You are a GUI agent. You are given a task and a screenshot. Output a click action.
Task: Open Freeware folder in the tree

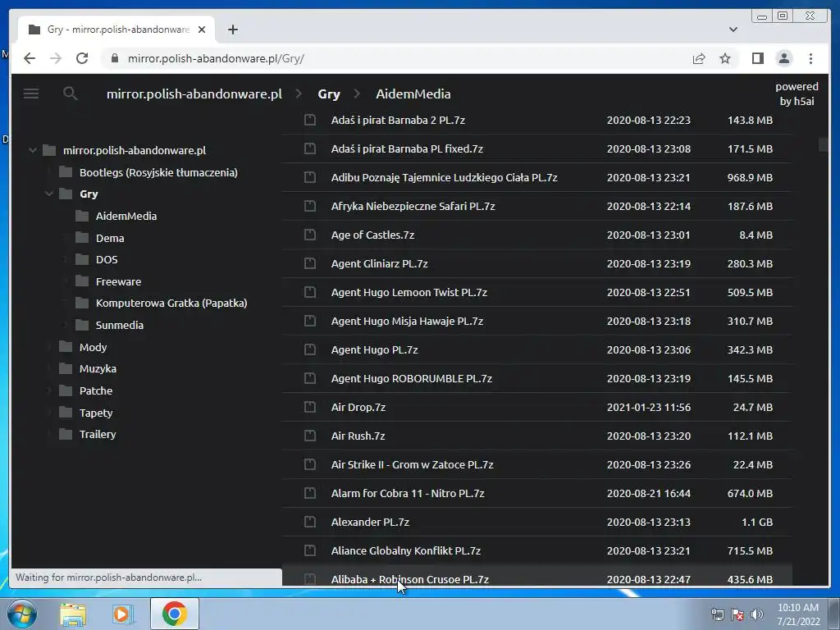[x=118, y=282]
